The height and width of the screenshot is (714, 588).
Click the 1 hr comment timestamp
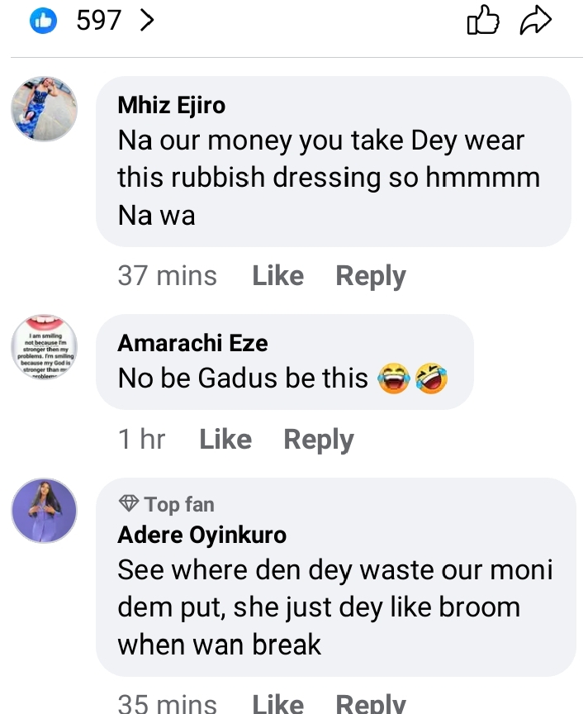coord(141,440)
